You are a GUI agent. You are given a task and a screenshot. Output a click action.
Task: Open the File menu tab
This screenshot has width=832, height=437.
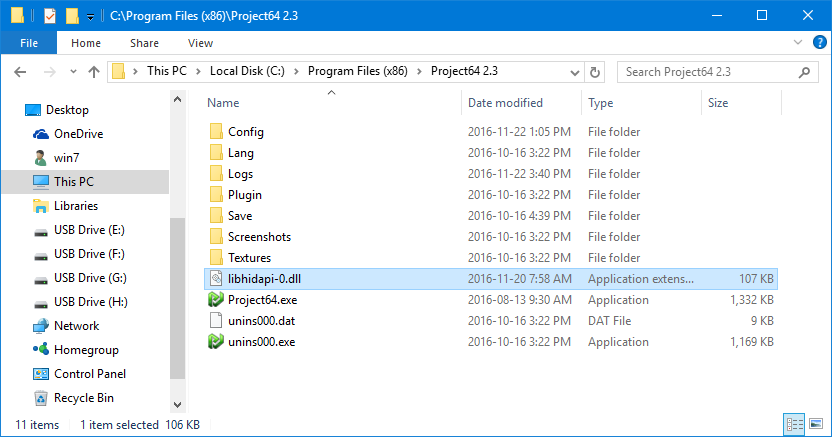point(29,43)
